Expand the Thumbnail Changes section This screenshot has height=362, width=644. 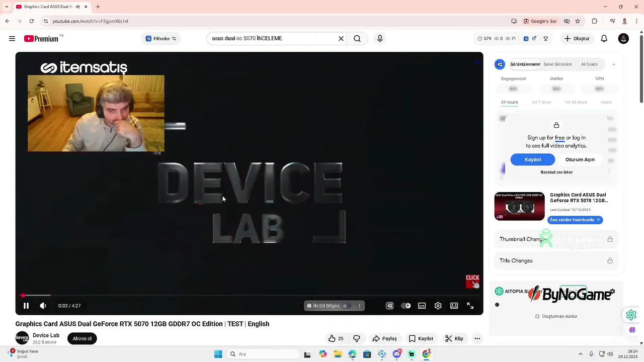coord(556,239)
